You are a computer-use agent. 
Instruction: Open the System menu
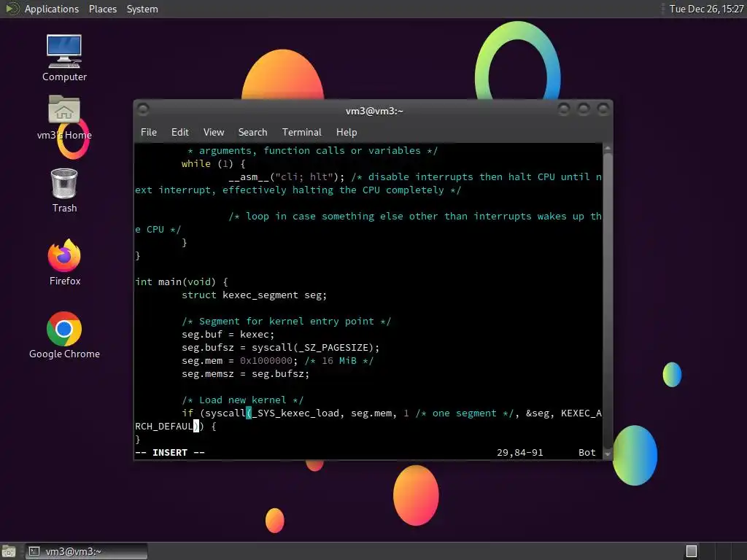tap(142, 9)
